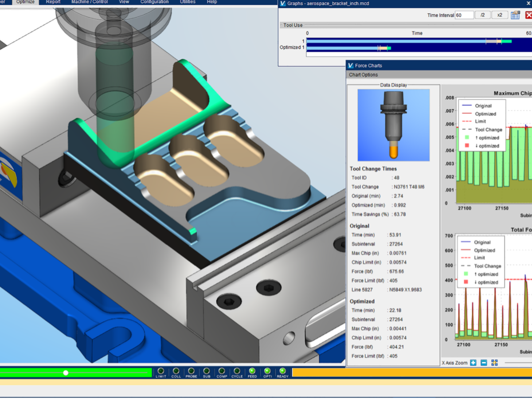Halve the time interval with the /2 button
The height and width of the screenshot is (399, 532).
pos(482,15)
